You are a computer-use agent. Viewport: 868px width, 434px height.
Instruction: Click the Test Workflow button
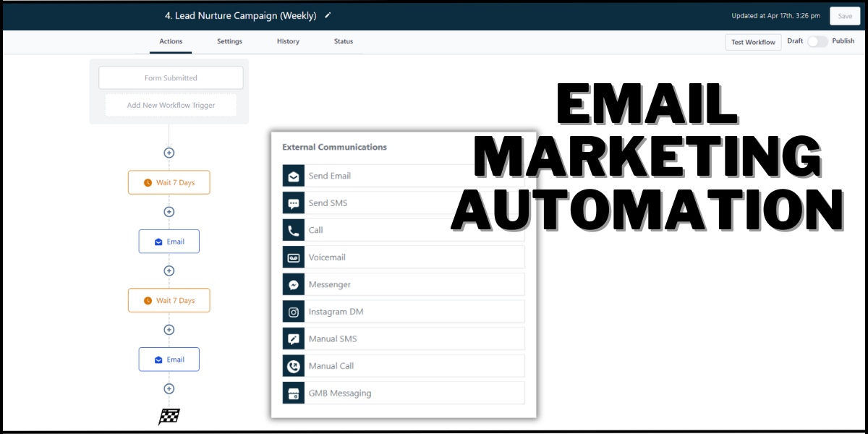point(753,41)
